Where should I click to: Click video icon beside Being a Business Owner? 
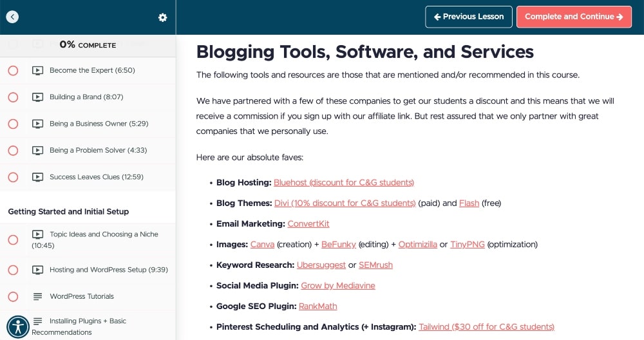tap(37, 124)
